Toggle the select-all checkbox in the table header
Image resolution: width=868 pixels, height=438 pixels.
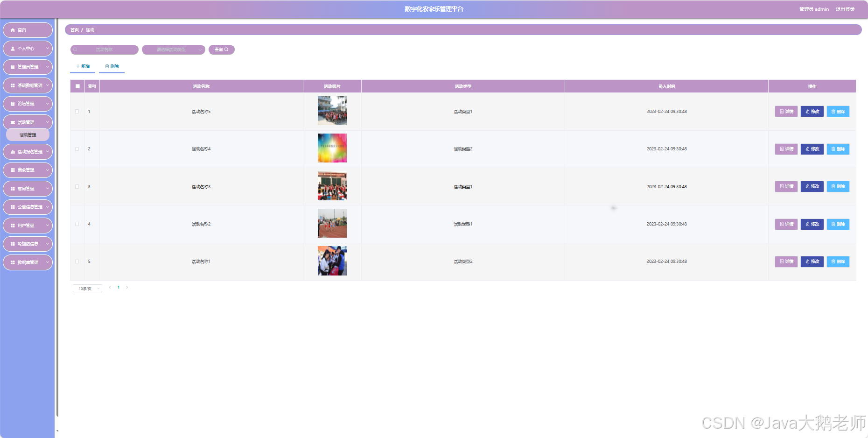coord(77,86)
